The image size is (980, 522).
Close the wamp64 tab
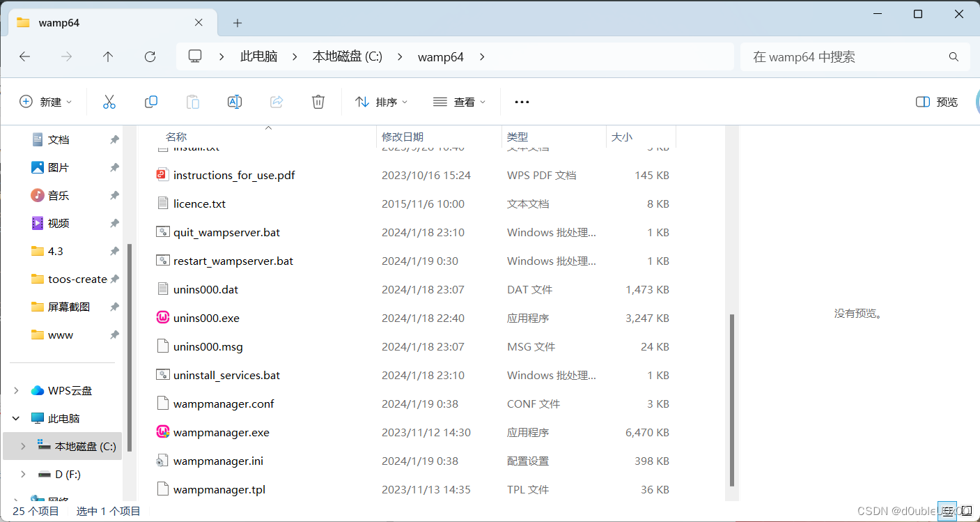click(x=199, y=22)
